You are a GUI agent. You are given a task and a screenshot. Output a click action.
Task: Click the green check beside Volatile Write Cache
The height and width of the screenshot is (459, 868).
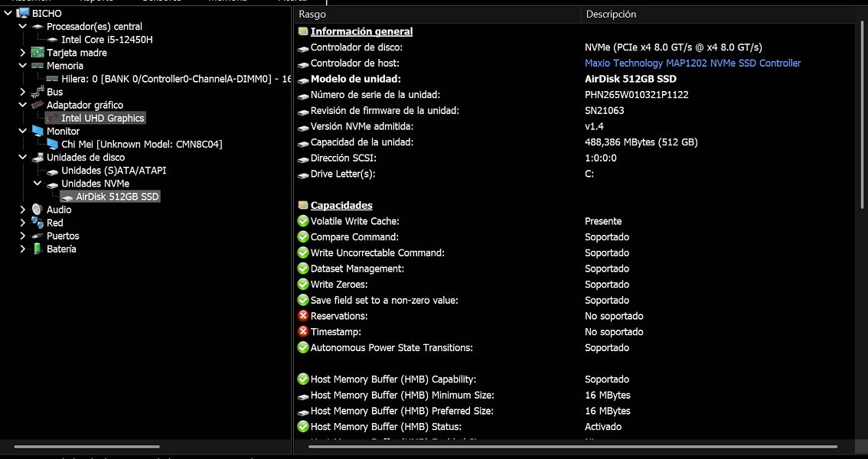click(303, 221)
